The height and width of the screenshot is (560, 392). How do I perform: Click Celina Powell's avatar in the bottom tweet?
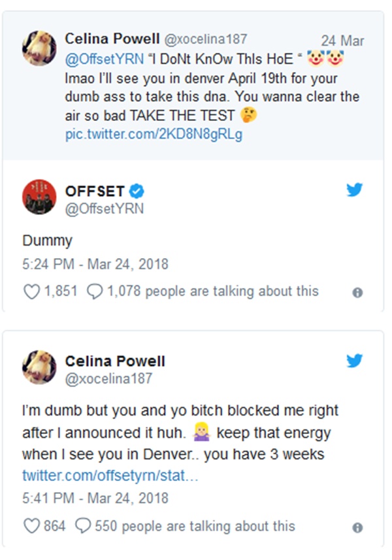39,367
